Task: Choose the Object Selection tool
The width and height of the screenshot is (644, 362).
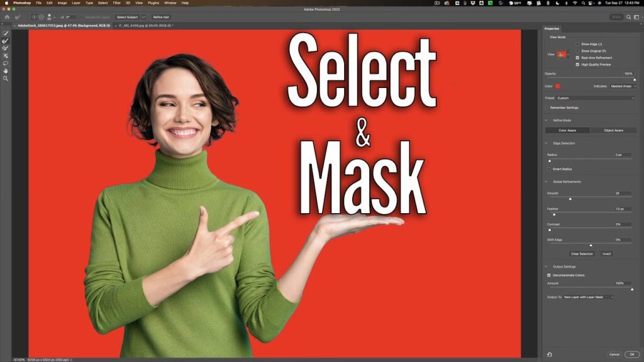Action: click(x=6, y=56)
